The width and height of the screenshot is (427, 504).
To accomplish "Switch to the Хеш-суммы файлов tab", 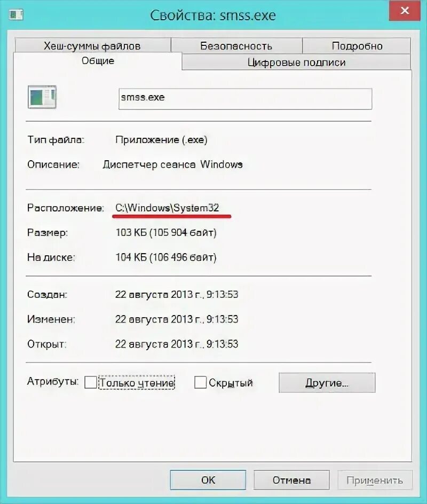I will point(93,46).
